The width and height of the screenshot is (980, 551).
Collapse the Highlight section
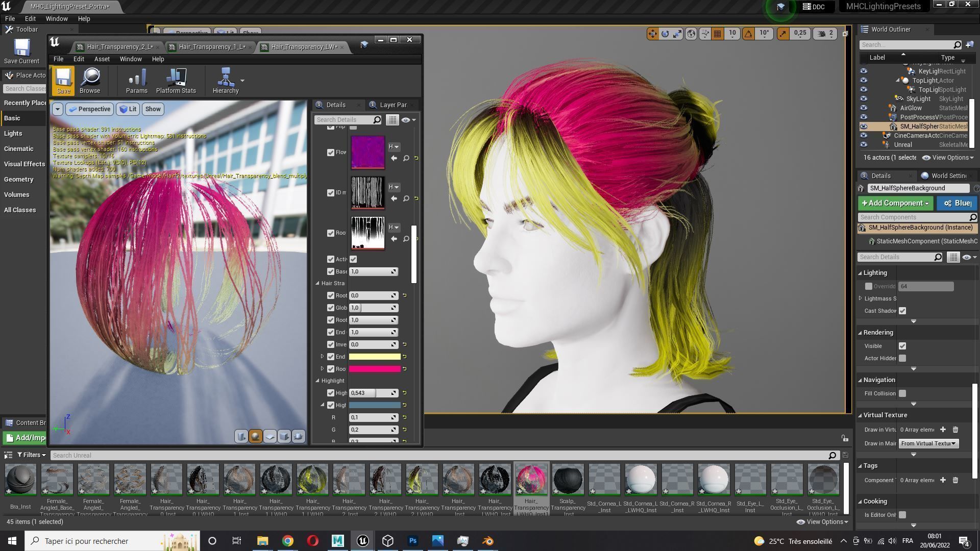317,381
